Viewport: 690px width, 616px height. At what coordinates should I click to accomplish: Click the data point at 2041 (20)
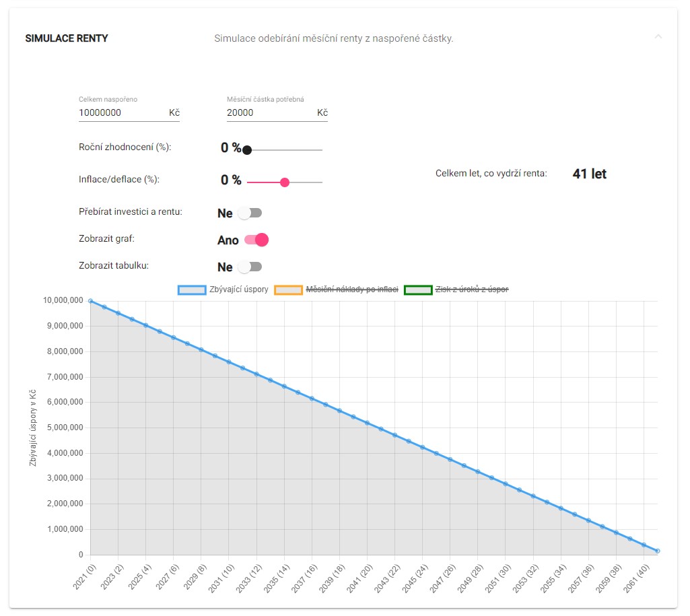click(x=367, y=423)
